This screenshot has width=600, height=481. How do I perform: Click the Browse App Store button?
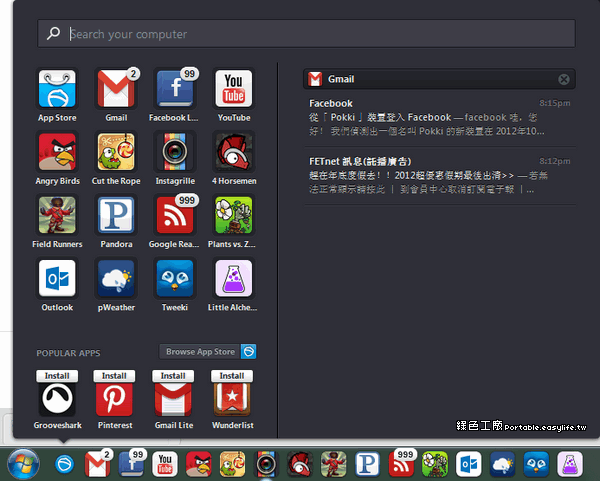coord(208,352)
